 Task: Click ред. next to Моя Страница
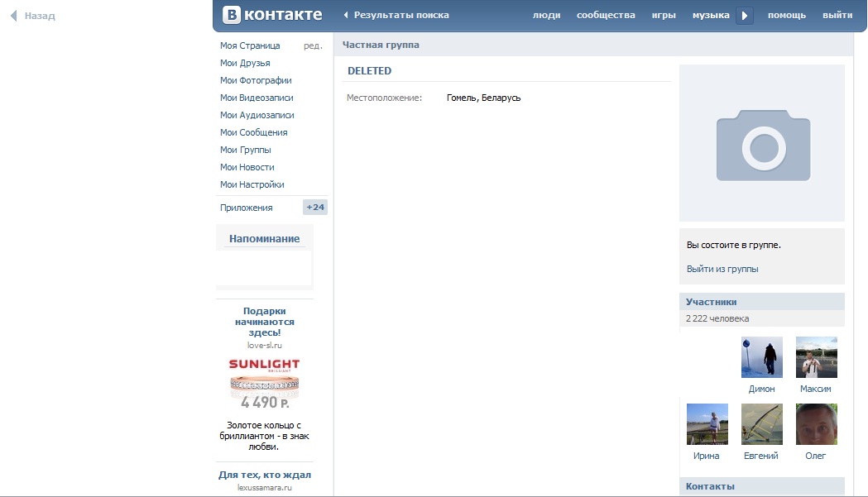coord(313,45)
